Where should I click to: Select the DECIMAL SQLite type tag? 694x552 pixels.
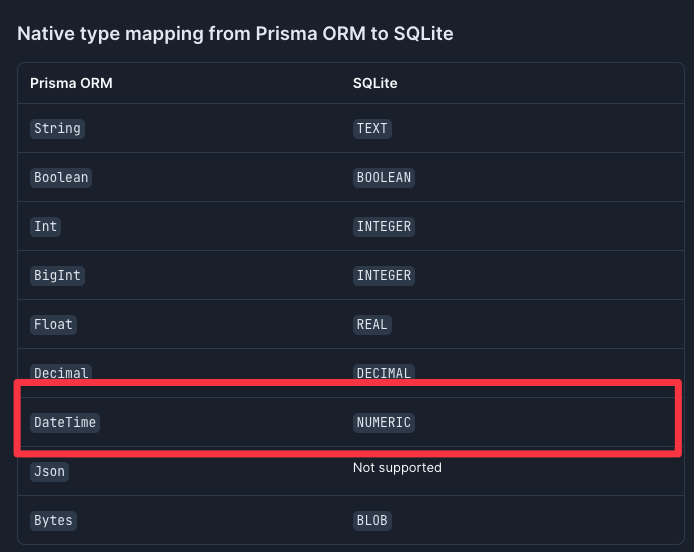pyautogui.click(x=384, y=372)
